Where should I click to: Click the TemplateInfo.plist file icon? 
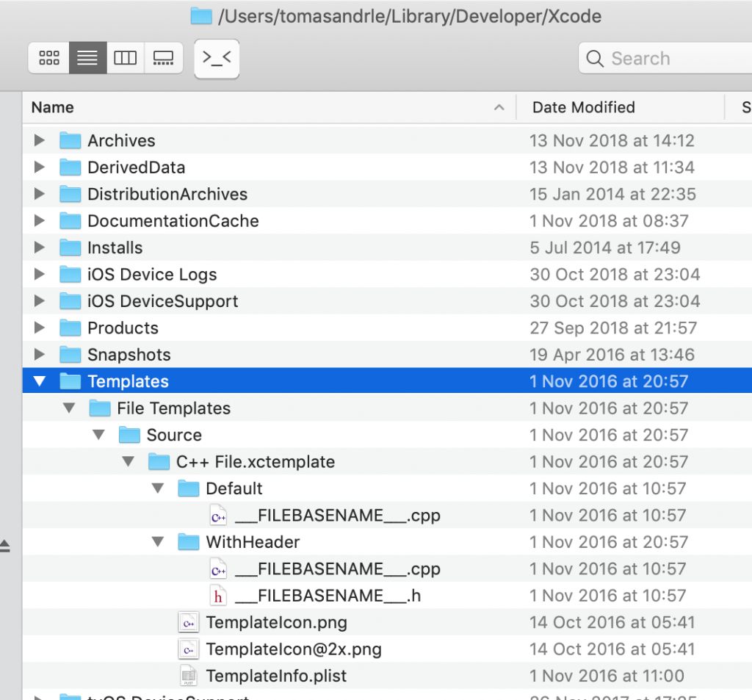pyautogui.click(x=189, y=676)
